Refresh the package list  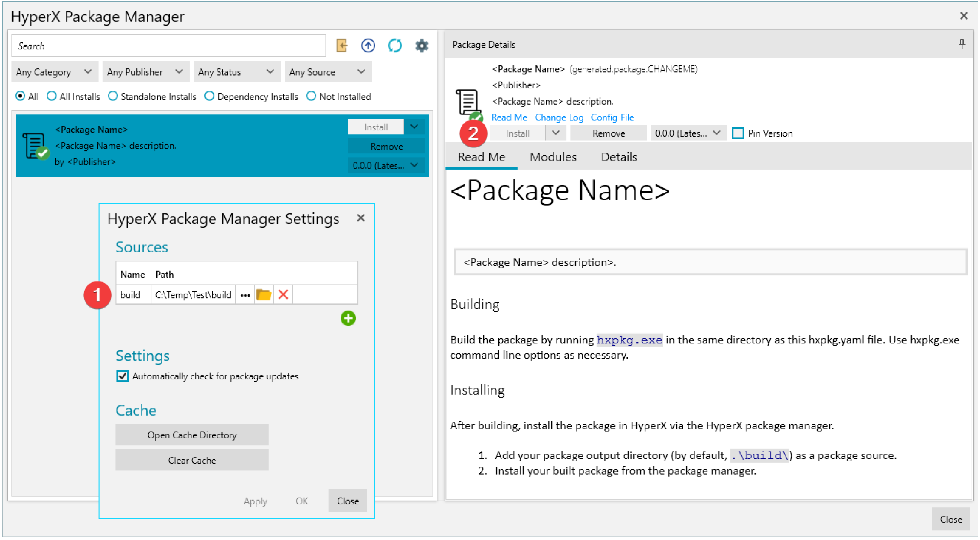click(x=395, y=46)
